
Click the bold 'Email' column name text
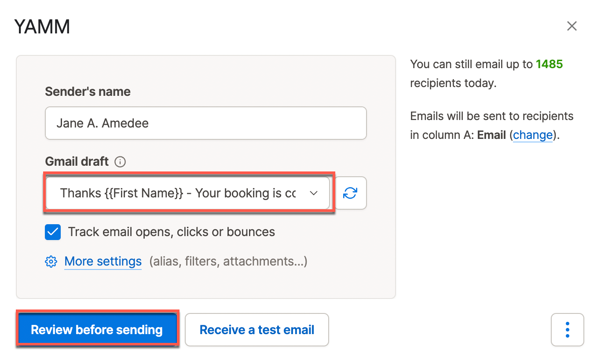pos(491,135)
